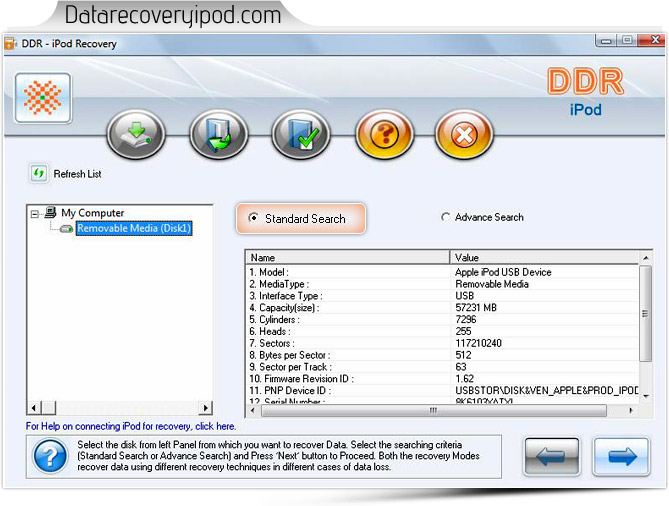Minimize the DDR iPod Recovery window
The width and height of the screenshot is (669, 506).
coord(605,41)
